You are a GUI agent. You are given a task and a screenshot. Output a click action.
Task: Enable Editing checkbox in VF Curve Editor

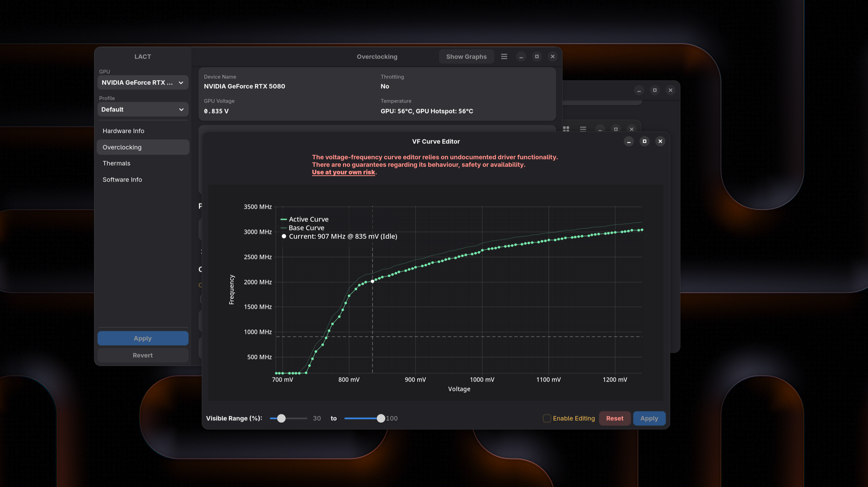pyautogui.click(x=547, y=419)
